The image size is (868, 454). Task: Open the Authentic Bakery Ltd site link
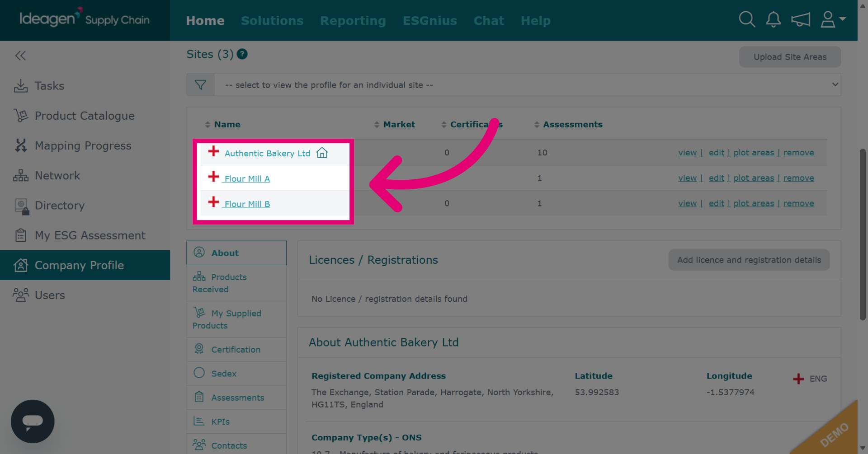coord(267,153)
